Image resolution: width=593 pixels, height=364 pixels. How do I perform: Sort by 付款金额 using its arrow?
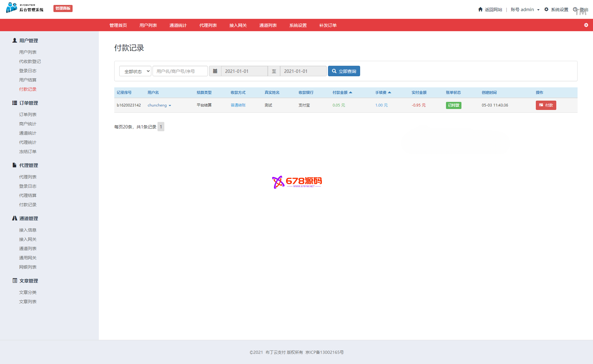(351, 92)
